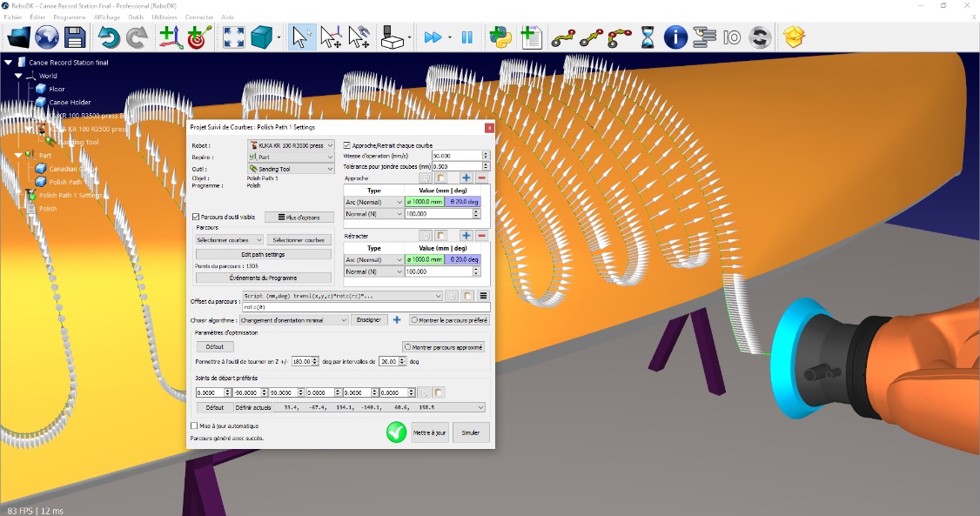
Task: Open the machining project icon
Action: tap(393, 37)
